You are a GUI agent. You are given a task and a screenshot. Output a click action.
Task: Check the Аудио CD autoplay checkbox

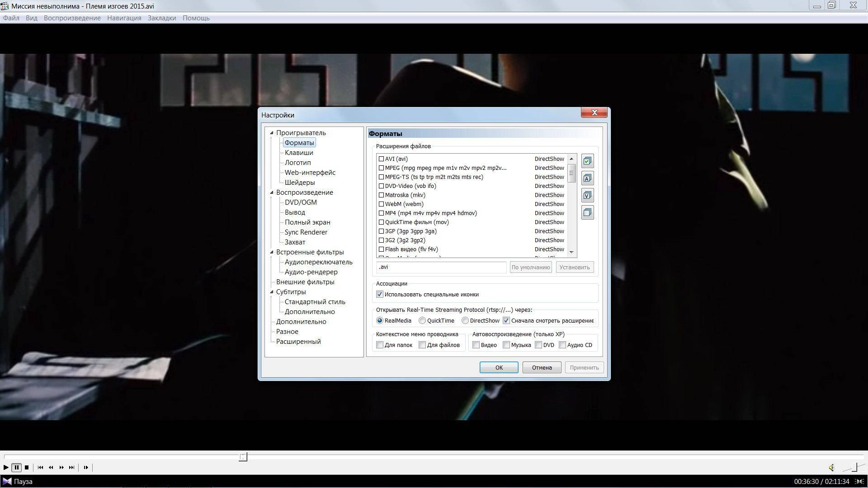(x=562, y=345)
